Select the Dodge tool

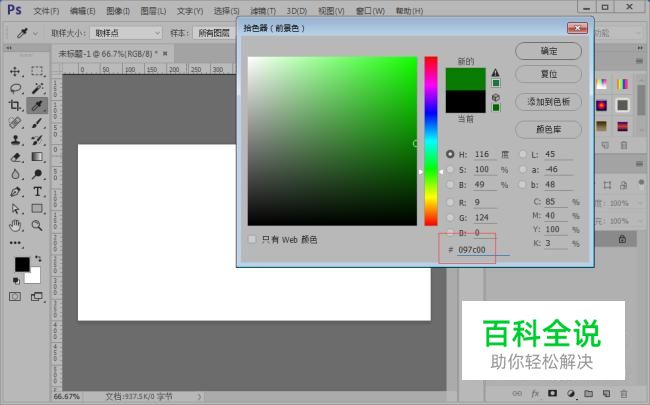(37, 174)
